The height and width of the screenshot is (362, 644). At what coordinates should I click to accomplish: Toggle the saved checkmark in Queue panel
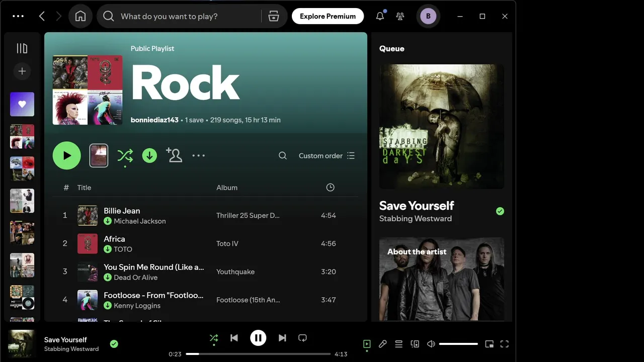click(x=500, y=211)
